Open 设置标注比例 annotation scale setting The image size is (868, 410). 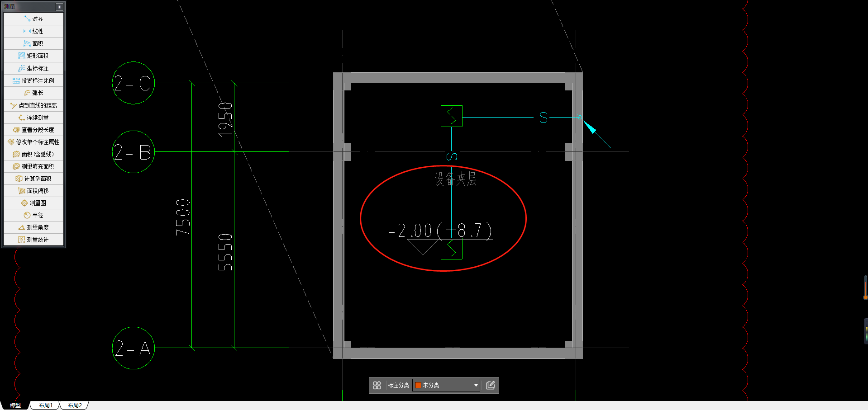[33, 80]
